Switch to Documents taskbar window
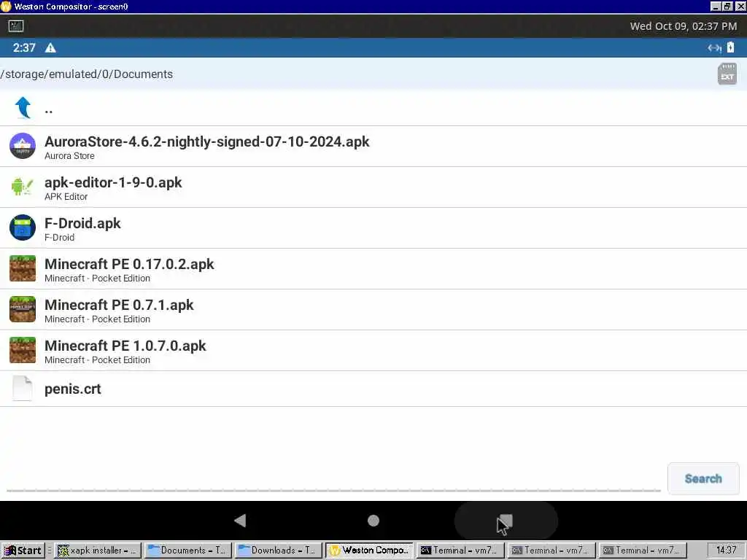This screenshot has width=747, height=560. click(x=187, y=551)
